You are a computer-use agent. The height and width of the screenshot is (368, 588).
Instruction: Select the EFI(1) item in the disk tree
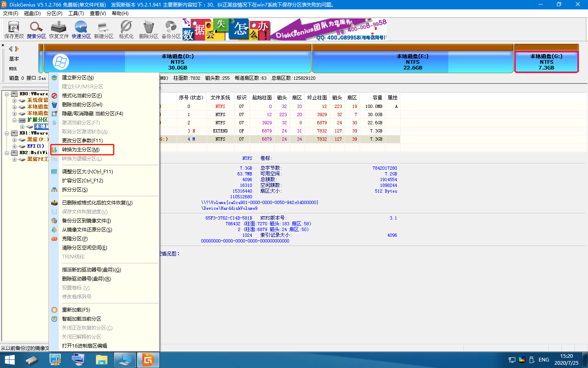(x=36, y=146)
